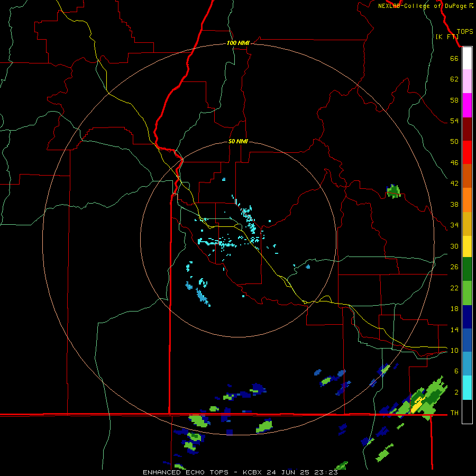Pick the orange 38 kft legend swatch
This screenshot has width=476, height=476.
(467, 200)
